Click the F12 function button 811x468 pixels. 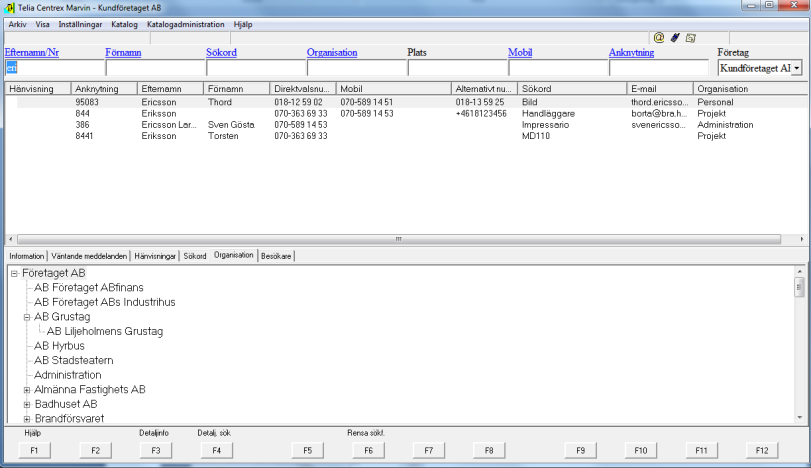point(762,450)
